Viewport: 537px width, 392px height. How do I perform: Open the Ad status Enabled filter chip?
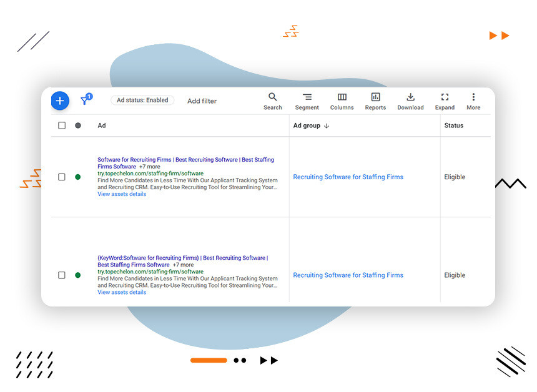coord(142,100)
